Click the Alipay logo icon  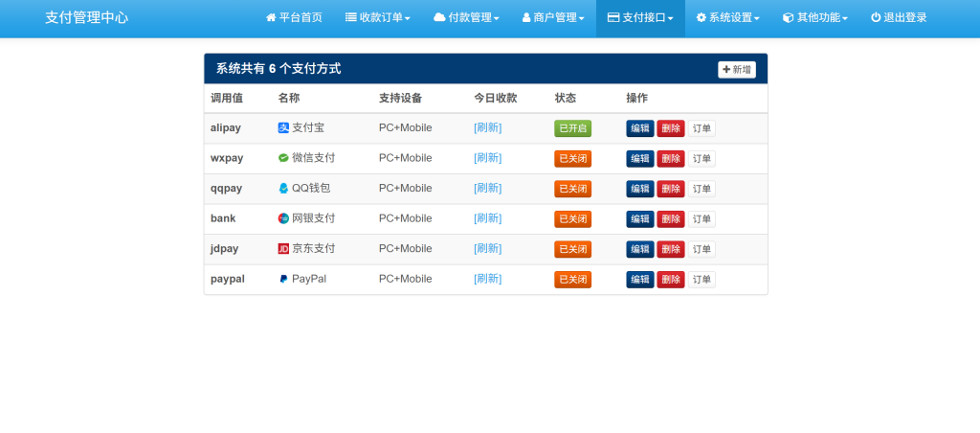point(283,127)
